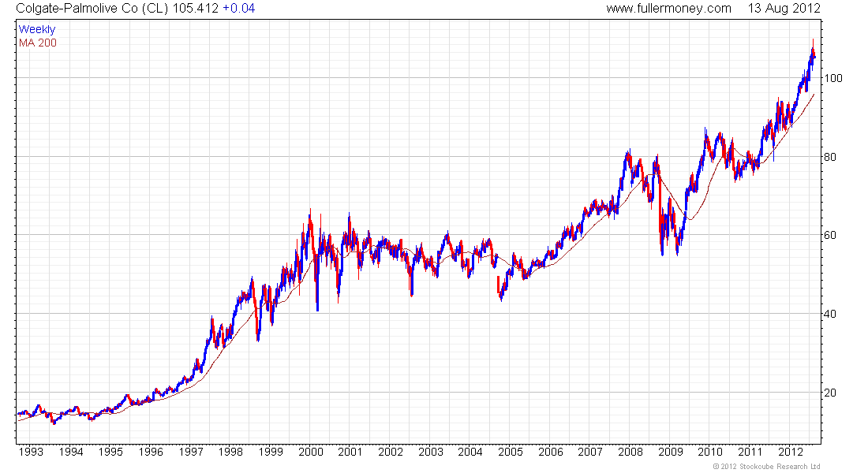This screenshot has height=473, width=868.
Task: Click the 80 price axis label
Action: pyautogui.click(x=830, y=157)
